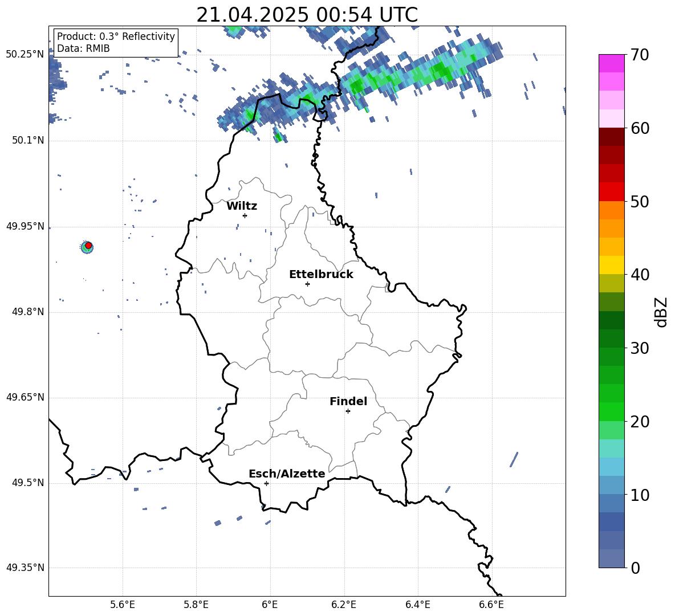Screen dimensions: 675x616
Task: Click the bright green swatch at 20 dBZ
Action: [611, 411]
